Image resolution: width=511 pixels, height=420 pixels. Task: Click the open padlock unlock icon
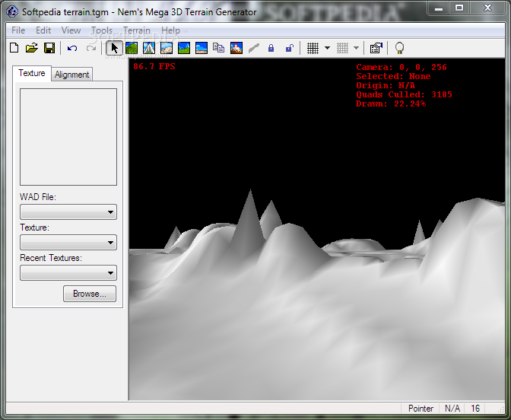(289, 48)
